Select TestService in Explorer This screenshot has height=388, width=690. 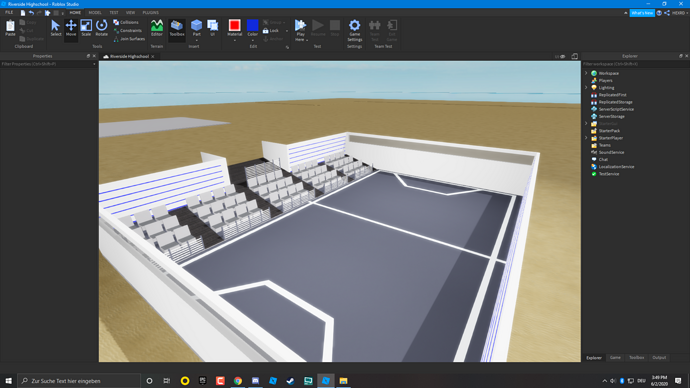click(x=609, y=174)
